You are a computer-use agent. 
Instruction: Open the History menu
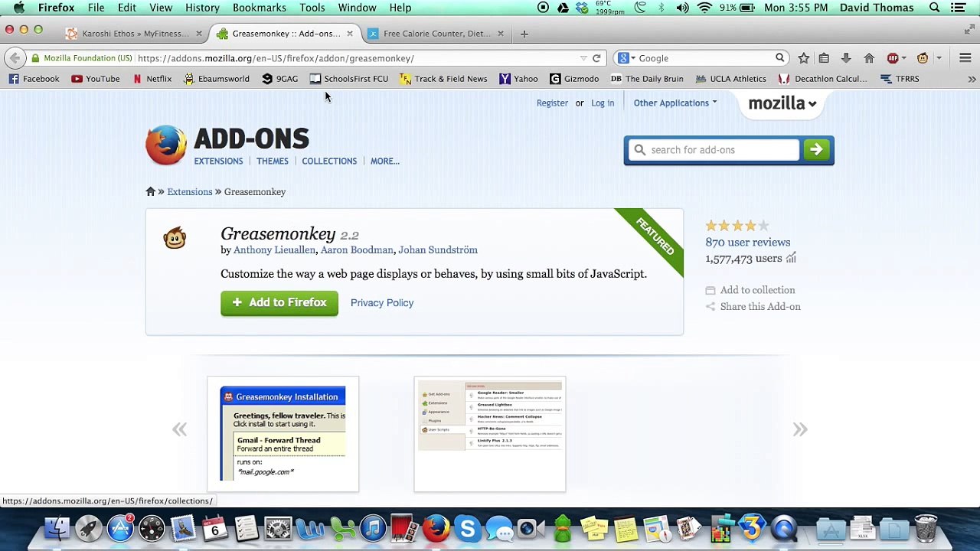pyautogui.click(x=202, y=8)
